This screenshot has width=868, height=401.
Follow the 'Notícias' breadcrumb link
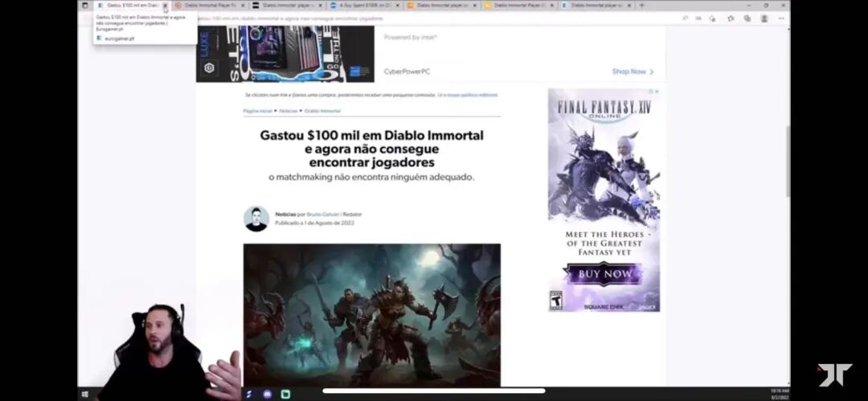click(289, 111)
